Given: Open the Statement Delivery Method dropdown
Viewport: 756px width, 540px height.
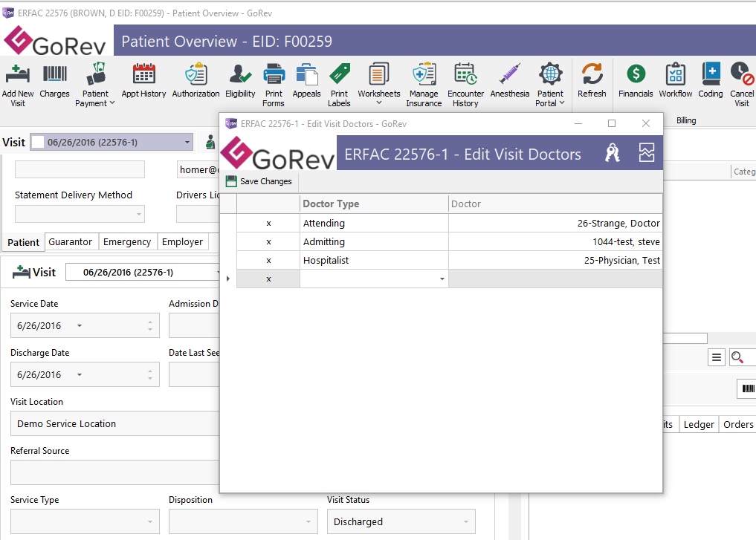Looking at the screenshot, I should coord(139,215).
